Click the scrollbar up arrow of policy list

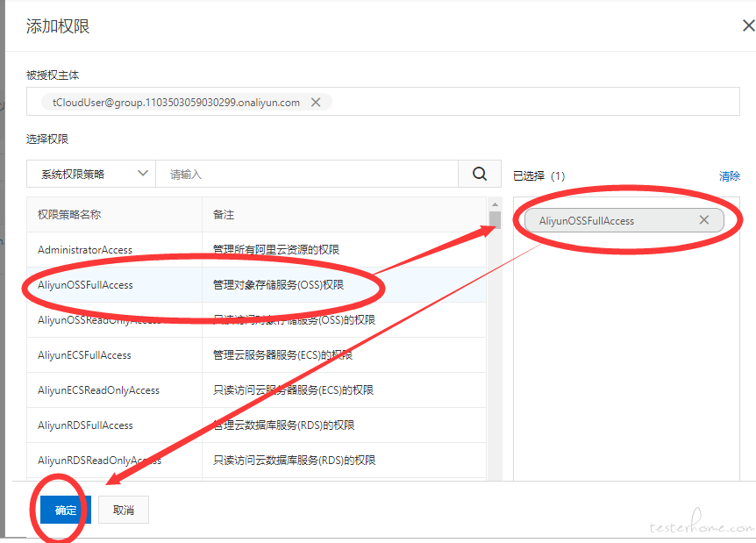(x=495, y=204)
